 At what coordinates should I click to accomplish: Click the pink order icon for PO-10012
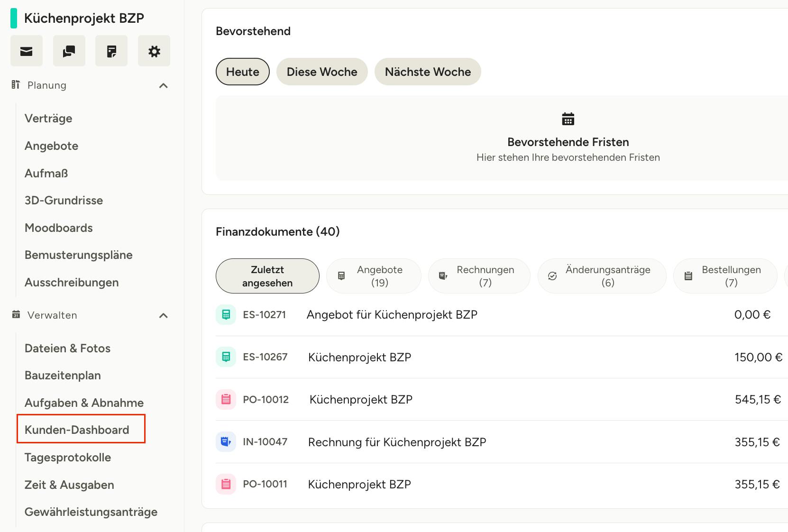(x=226, y=400)
